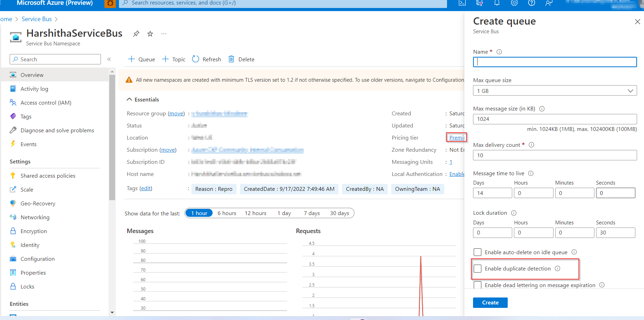Select 7 days data range
The width and height of the screenshot is (644, 320).
[x=312, y=213]
